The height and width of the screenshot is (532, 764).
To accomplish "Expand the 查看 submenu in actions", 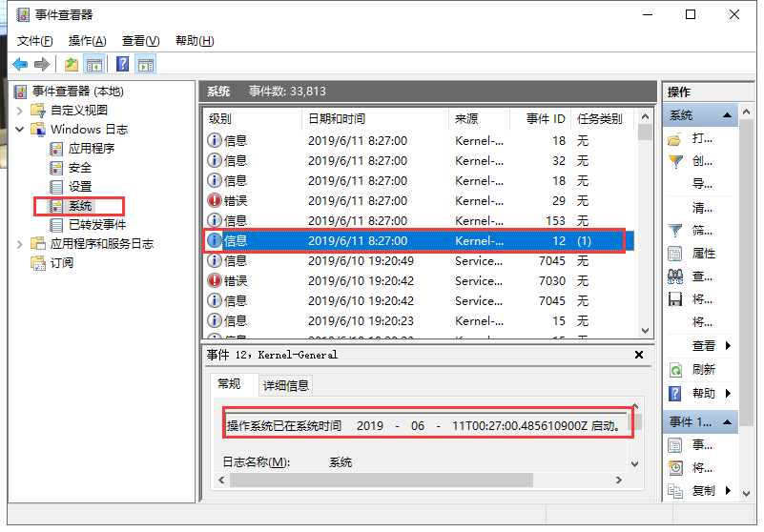I will coord(728,346).
